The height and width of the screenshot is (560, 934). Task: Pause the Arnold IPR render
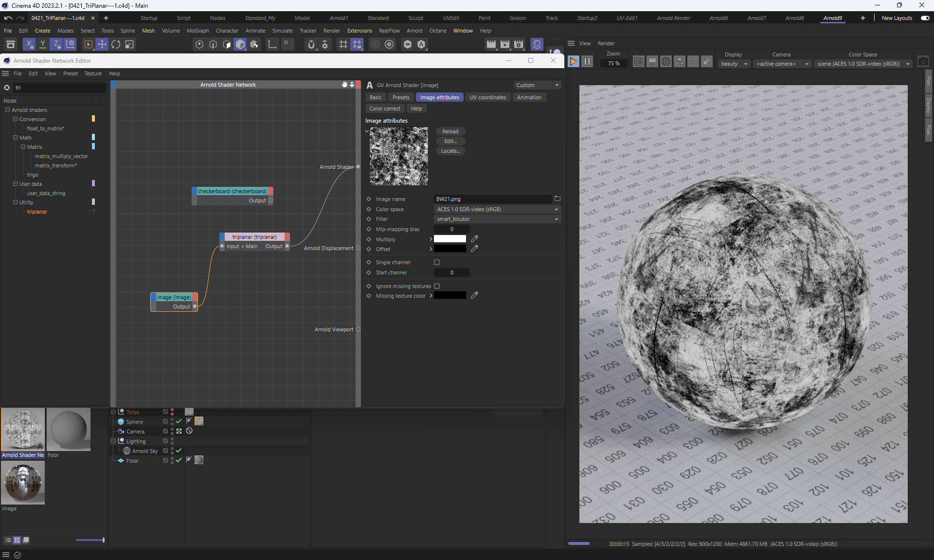[x=587, y=62]
